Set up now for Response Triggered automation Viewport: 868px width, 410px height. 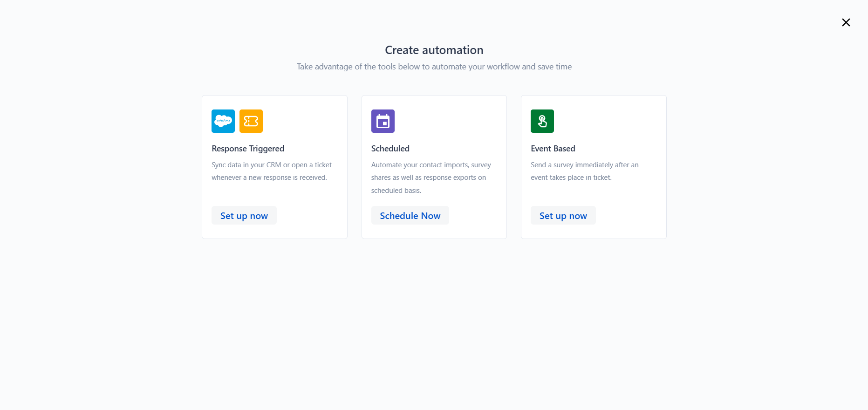(244, 216)
